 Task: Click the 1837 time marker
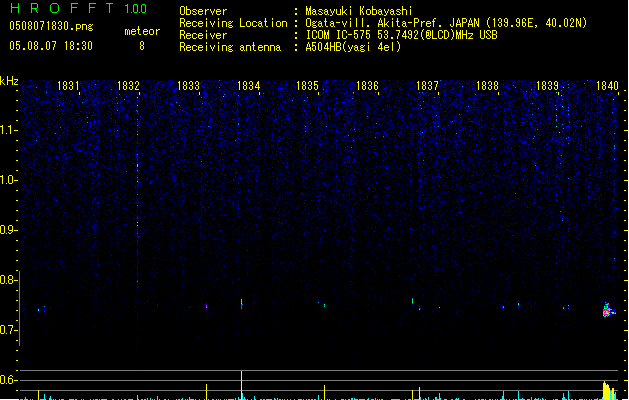[x=427, y=86]
